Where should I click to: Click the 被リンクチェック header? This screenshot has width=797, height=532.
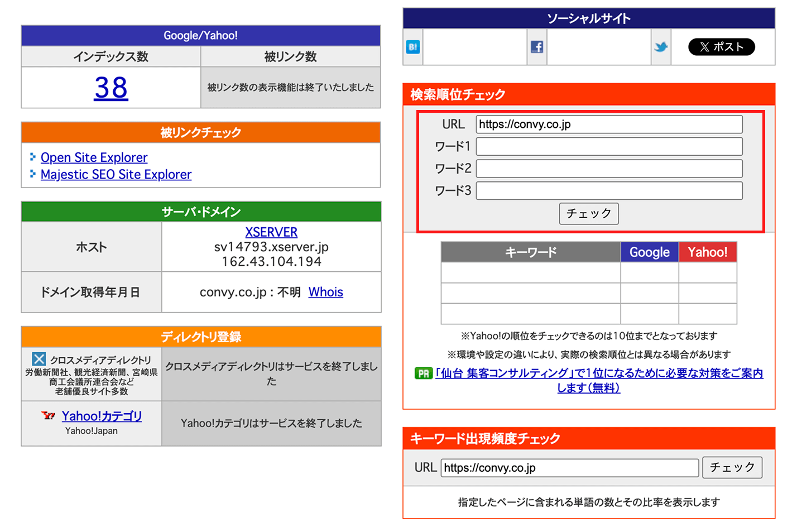201,132
